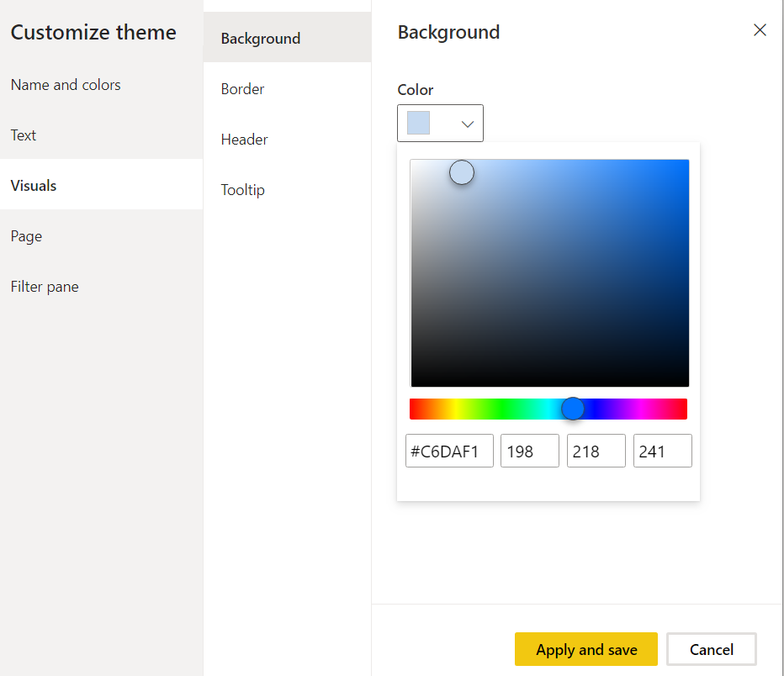The width and height of the screenshot is (784, 676).
Task: Close the Customize theme dialog
Action: pos(760,30)
